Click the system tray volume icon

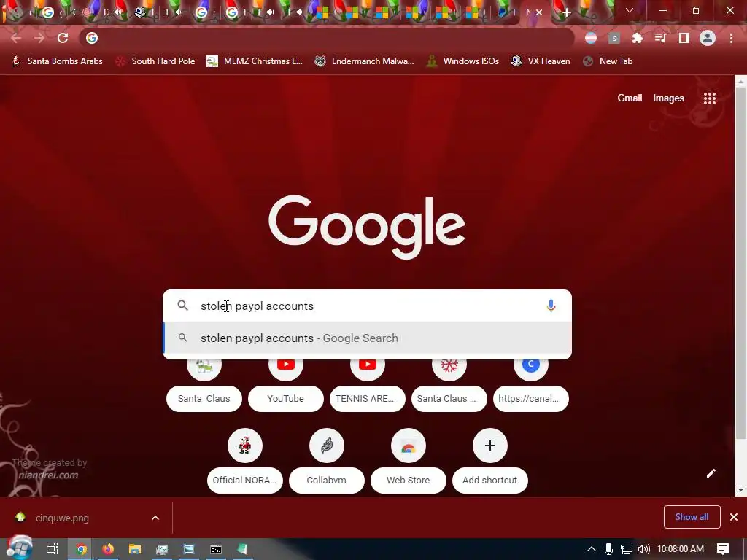point(643,549)
